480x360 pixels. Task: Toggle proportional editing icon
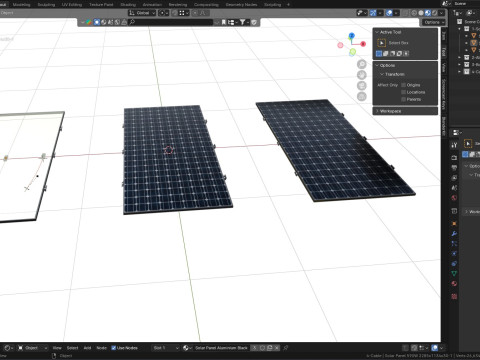[x=195, y=13]
